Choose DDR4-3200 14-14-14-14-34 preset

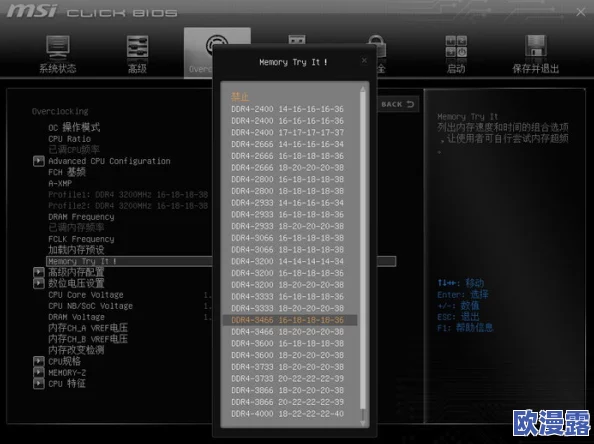coord(288,261)
